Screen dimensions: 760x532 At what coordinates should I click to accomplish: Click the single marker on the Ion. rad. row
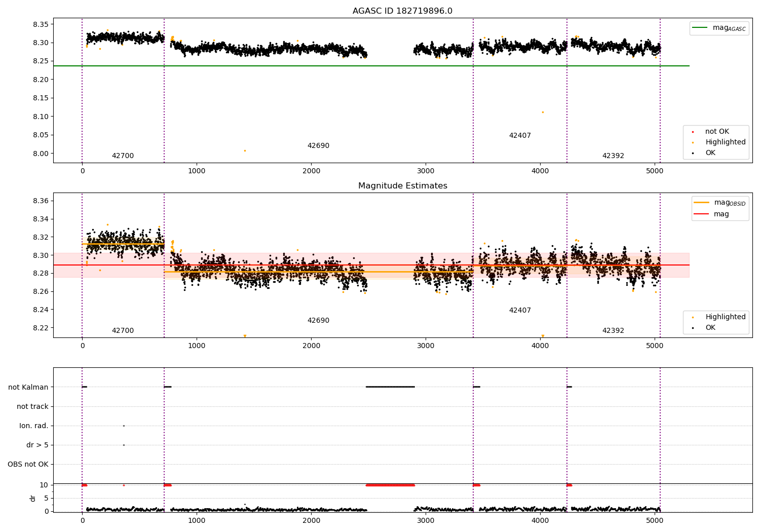(x=124, y=426)
